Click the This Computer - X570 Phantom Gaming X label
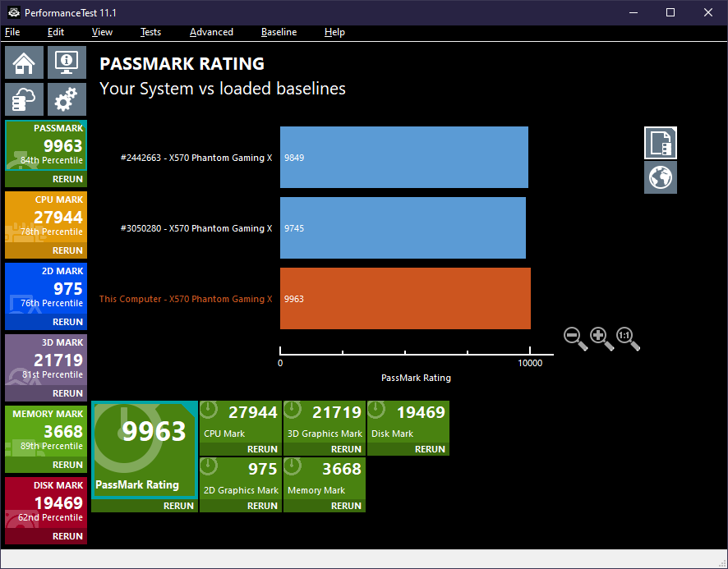728x569 pixels. 186,299
